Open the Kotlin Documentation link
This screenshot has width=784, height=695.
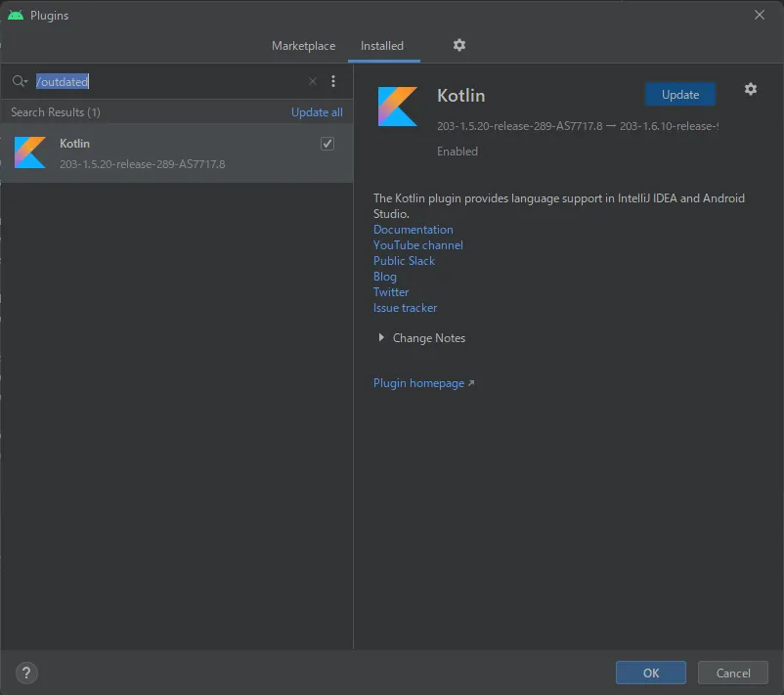click(x=413, y=230)
